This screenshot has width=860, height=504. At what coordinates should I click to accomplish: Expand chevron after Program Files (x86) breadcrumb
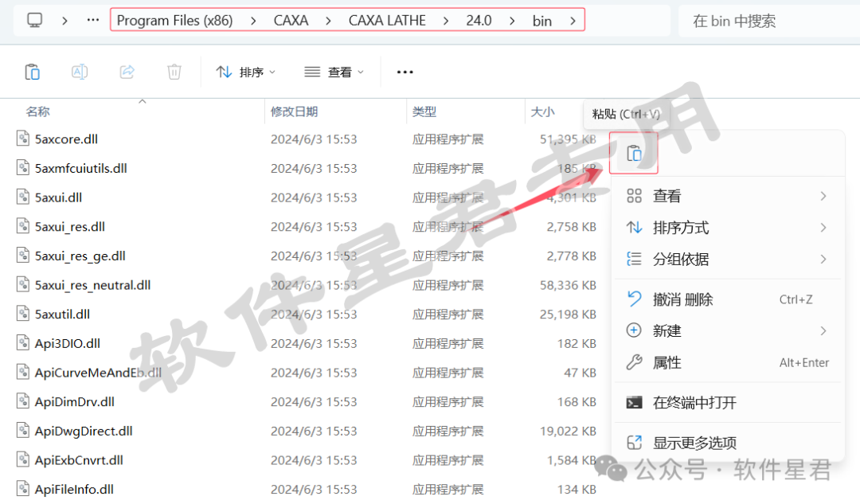tap(253, 21)
